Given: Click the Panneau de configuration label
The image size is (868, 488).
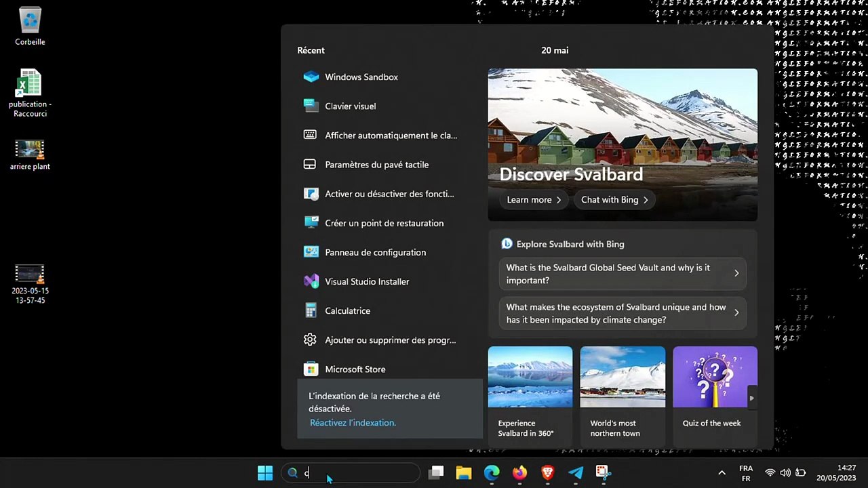Looking at the screenshot, I should pos(375,253).
